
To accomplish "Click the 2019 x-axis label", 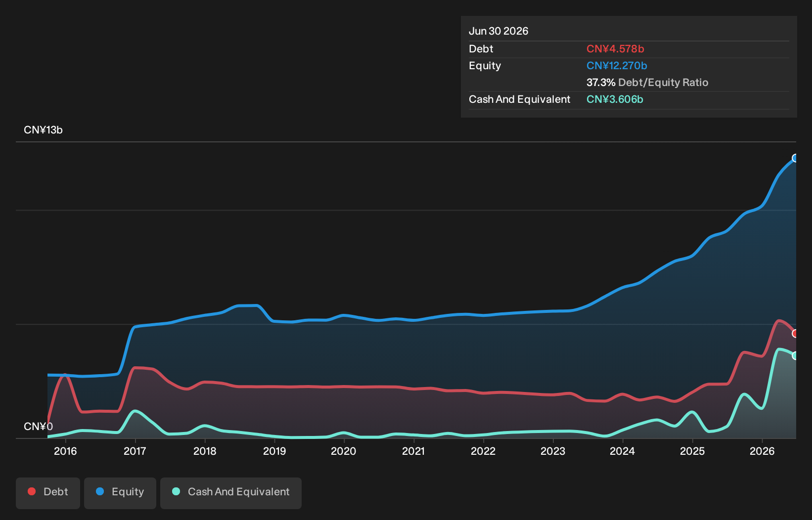I will pos(274,451).
